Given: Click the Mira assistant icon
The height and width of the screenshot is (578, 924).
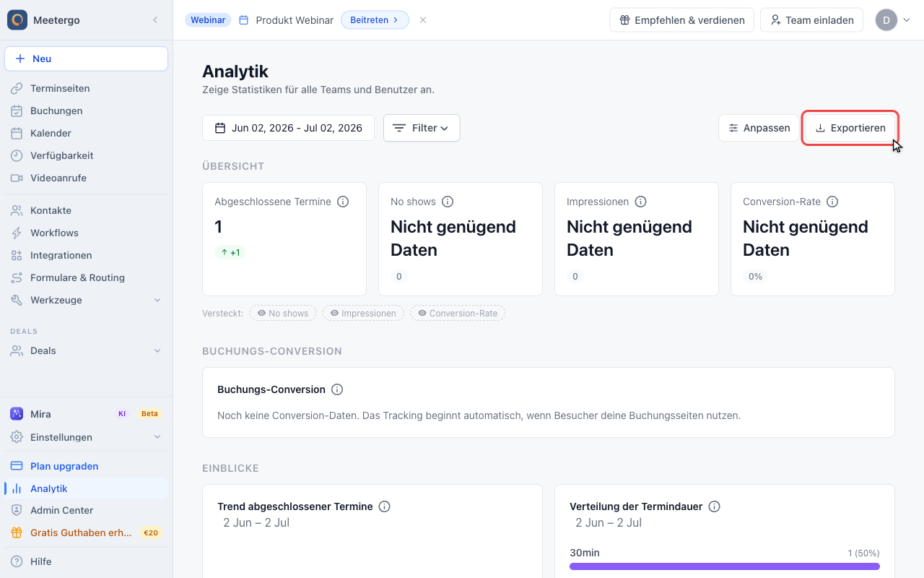Looking at the screenshot, I should pos(17,414).
